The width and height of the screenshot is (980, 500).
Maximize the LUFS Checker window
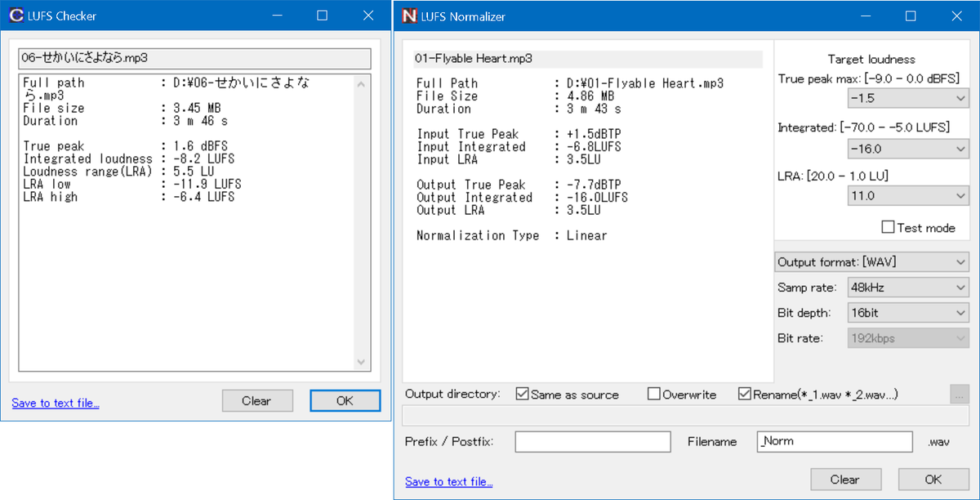(x=322, y=16)
